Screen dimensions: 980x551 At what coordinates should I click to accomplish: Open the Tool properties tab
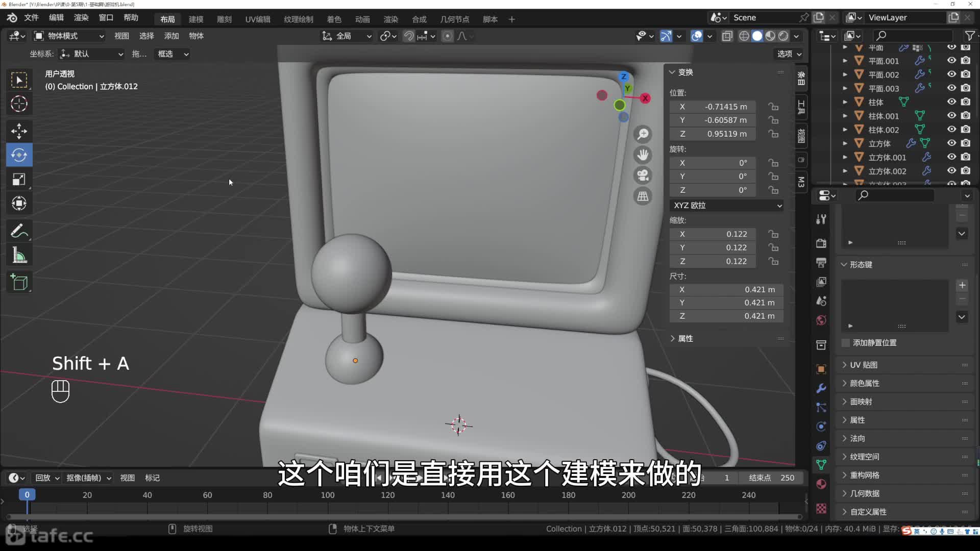click(821, 219)
